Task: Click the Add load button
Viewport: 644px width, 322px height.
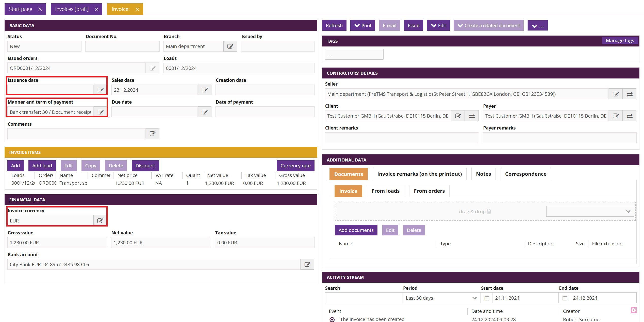Action: click(x=42, y=166)
